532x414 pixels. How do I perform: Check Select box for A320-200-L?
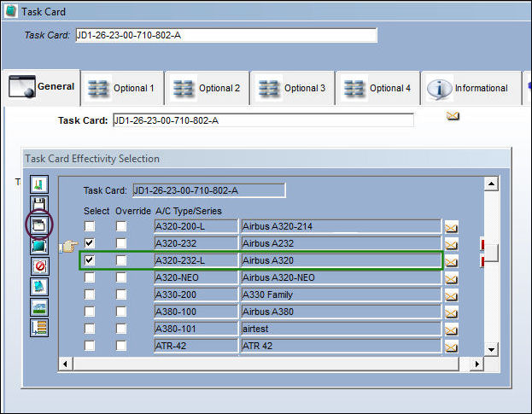point(90,226)
